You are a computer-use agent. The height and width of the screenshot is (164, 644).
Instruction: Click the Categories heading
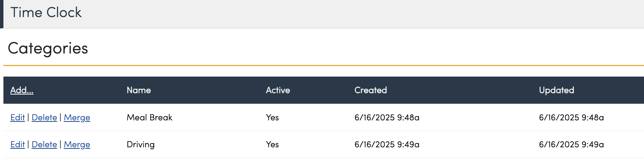(x=48, y=48)
